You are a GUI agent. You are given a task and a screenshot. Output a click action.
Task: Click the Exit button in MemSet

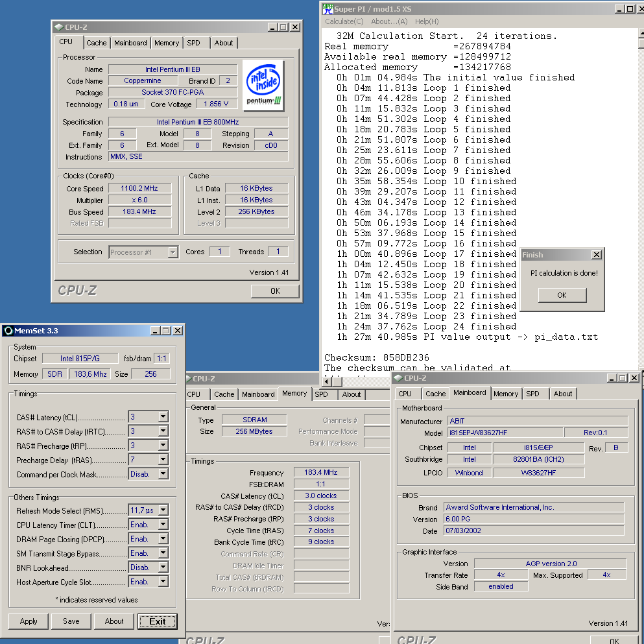pyautogui.click(x=158, y=621)
